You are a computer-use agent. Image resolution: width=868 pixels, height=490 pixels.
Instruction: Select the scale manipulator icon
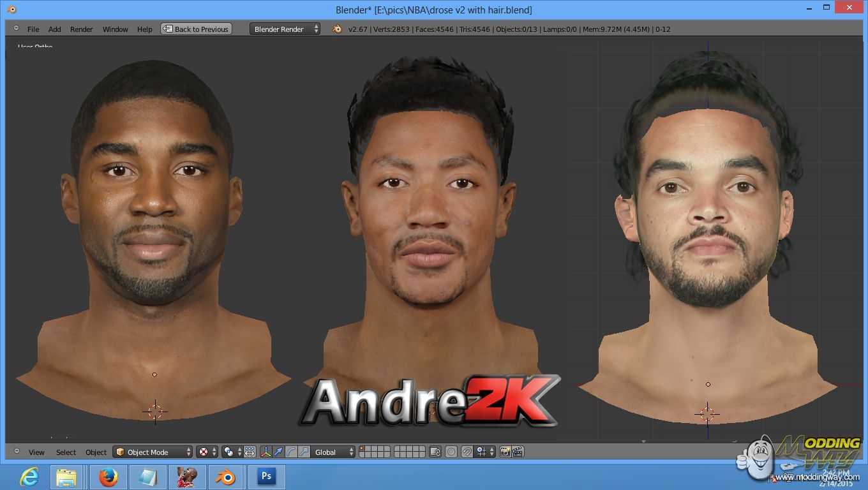(304, 452)
